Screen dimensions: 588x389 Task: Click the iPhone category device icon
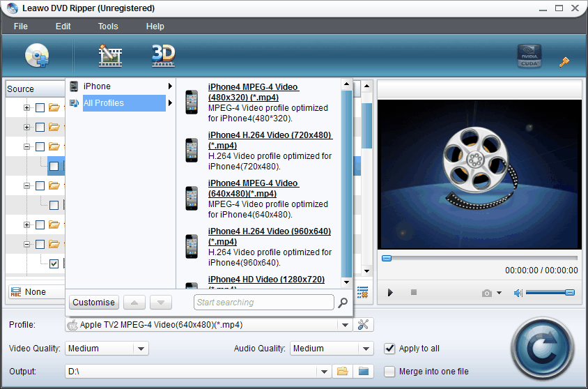coord(74,86)
